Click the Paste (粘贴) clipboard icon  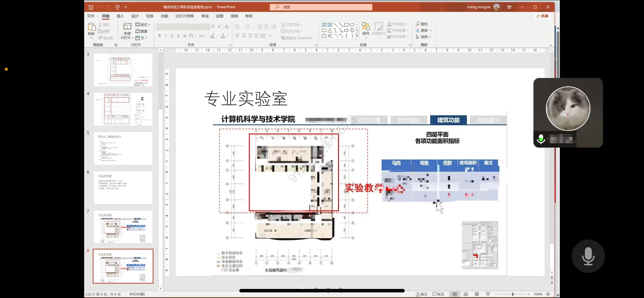point(91,27)
